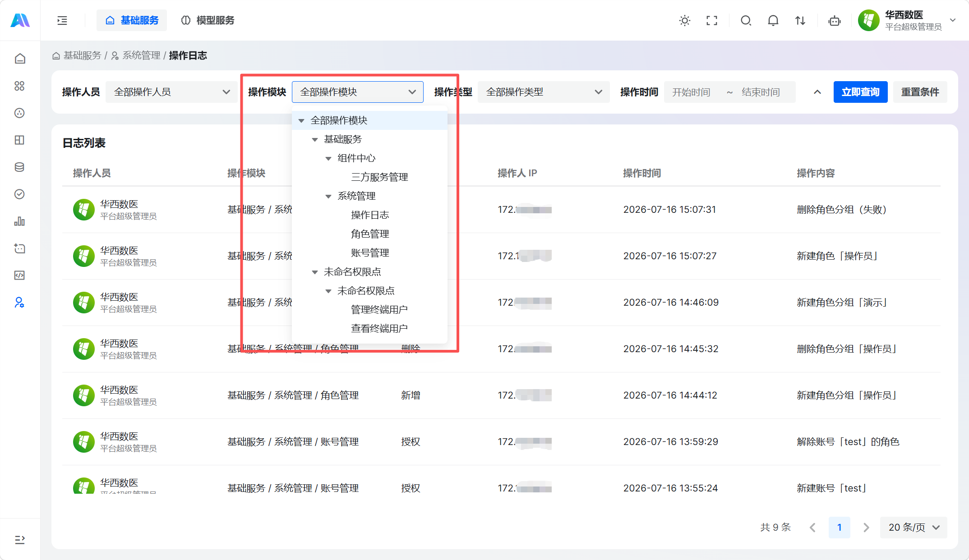Open sidebar bar chart icon
Screen dimensions: 969x560
coord(19,221)
